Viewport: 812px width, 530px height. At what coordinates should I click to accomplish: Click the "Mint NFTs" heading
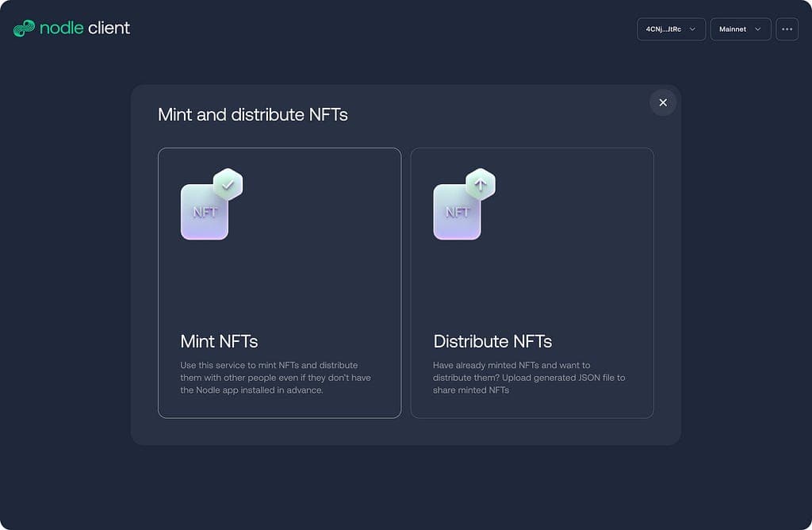tap(219, 341)
